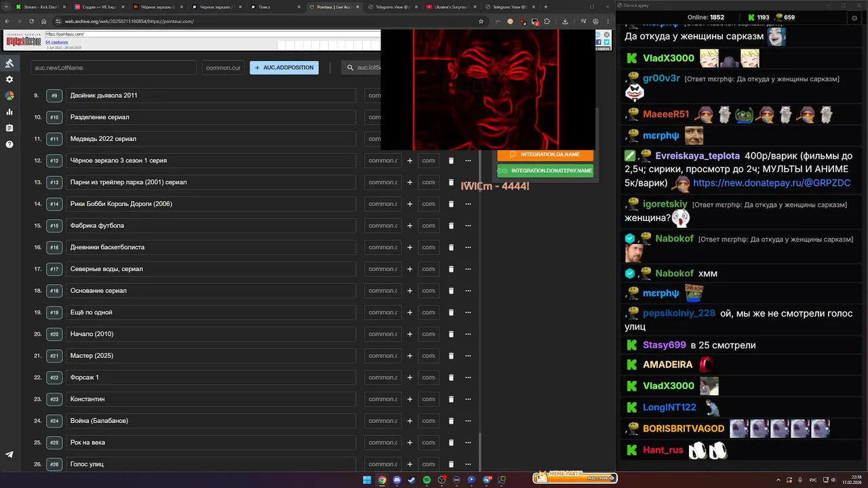Viewport: 868px width, 488px height.
Task: Switch to Студия — VK Видео tab
Action: tap(100, 7)
